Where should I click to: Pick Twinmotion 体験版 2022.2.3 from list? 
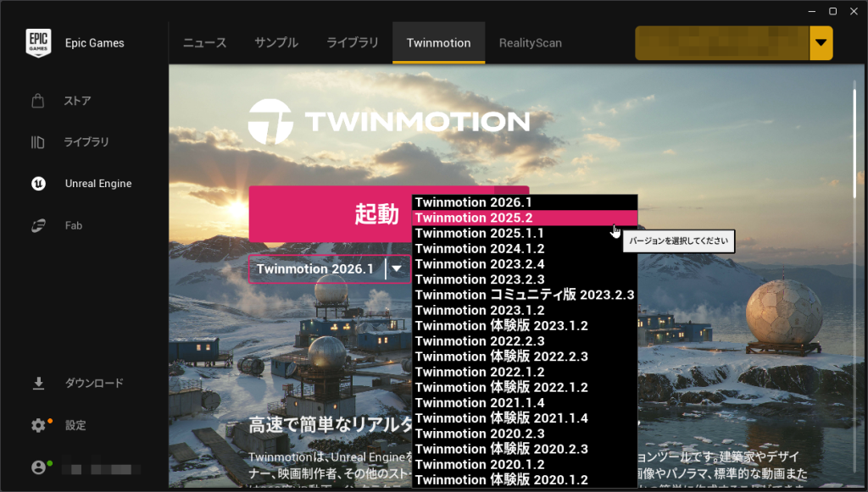501,357
